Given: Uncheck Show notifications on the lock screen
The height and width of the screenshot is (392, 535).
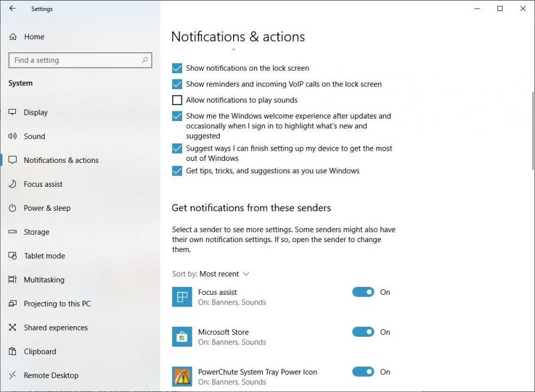Looking at the screenshot, I should click(177, 68).
